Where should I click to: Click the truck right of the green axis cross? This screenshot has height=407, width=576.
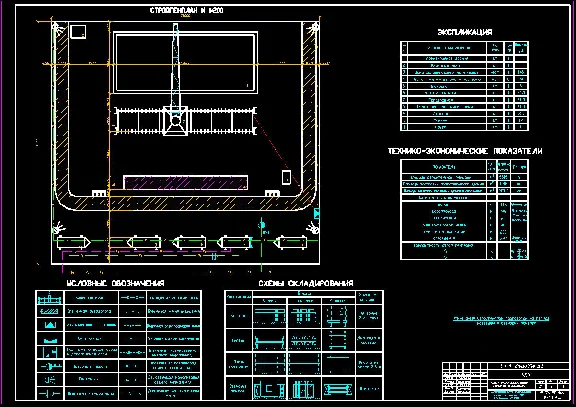[290, 242]
